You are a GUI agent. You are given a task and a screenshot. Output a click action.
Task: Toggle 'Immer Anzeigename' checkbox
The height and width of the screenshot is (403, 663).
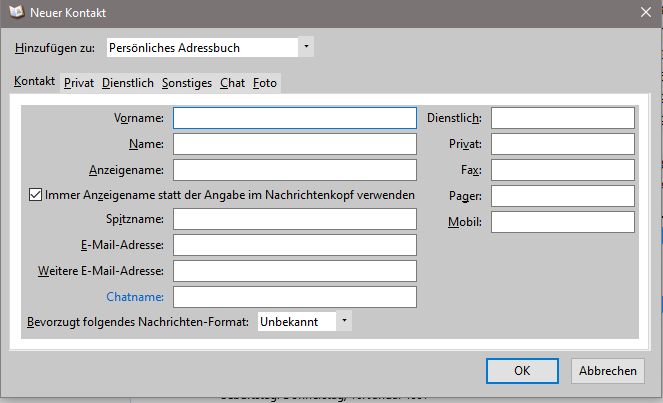click(x=36, y=194)
